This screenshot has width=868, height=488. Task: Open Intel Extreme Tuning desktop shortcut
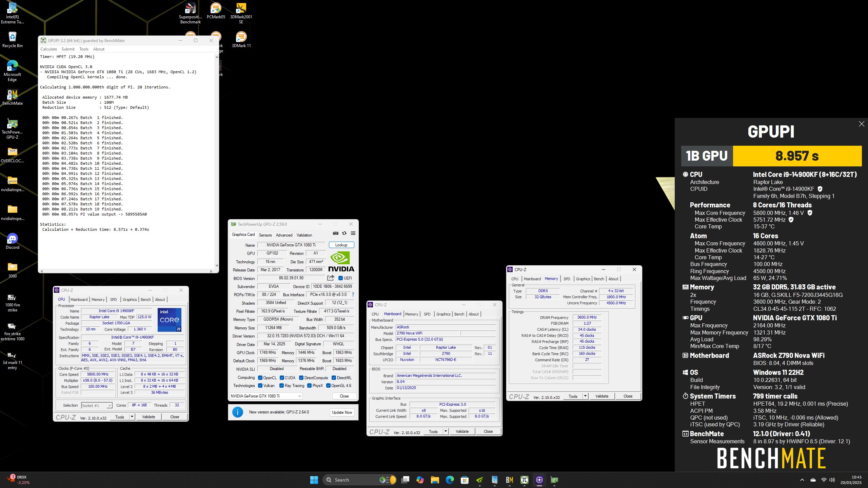click(13, 14)
